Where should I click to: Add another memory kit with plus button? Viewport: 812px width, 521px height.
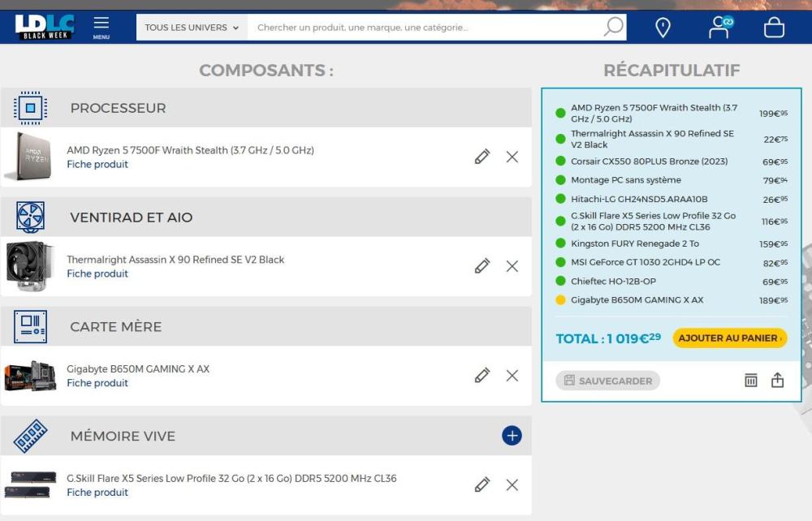512,436
